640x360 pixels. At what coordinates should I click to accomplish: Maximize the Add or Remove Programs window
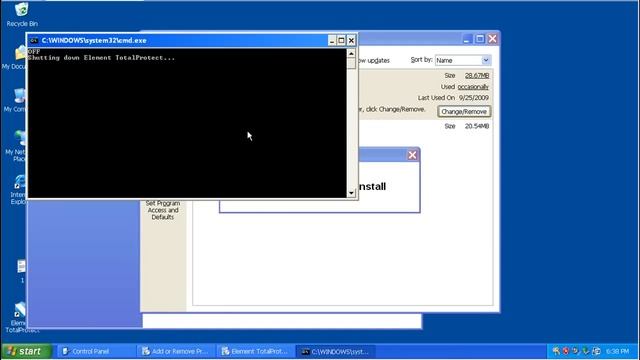(x=480, y=39)
